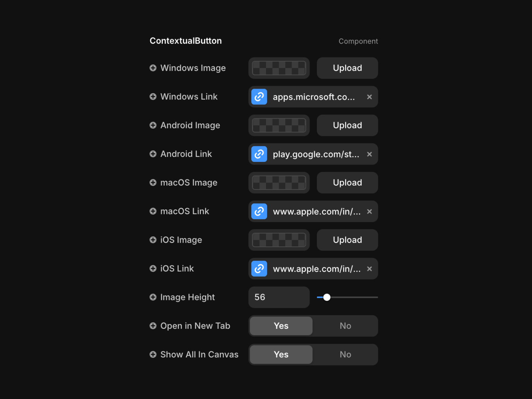Viewport: 532px width, 399px height.
Task: Click the iOS Image checkered preview
Action: tap(279, 240)
